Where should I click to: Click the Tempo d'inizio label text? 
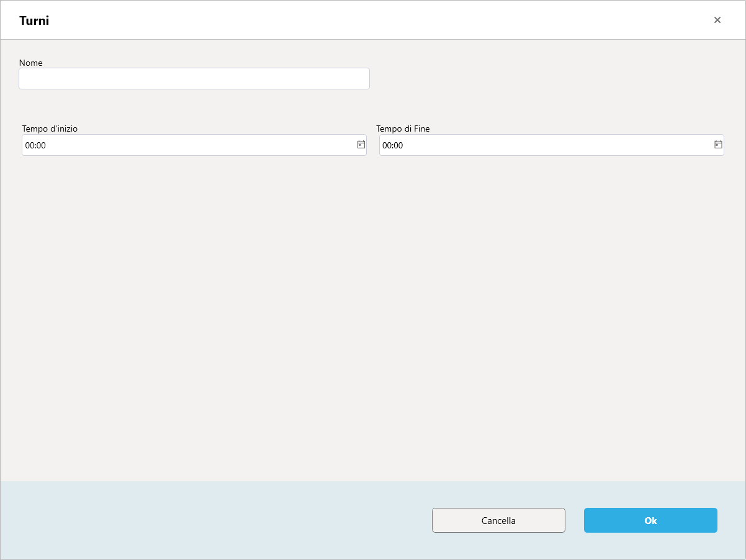[50, 129]
